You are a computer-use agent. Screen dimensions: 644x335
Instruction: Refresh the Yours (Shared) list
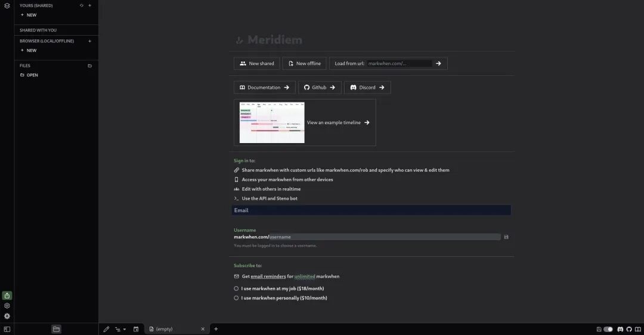coord(81,5)
